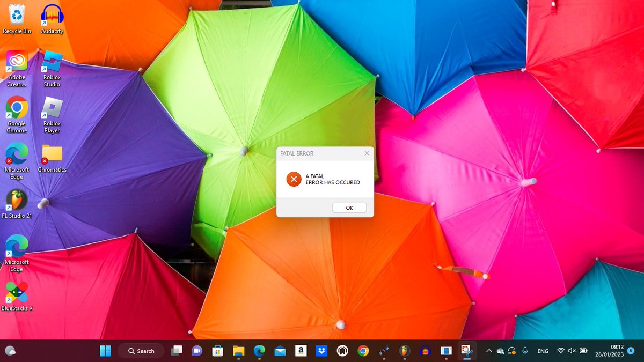This screenshot has height=362, width=644.
Task: Select the Google Chrome desktop shortcut
Action: [17, 115]
